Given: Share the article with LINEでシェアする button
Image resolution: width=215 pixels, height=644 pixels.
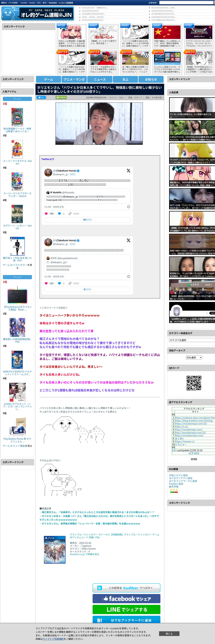Looking at the screenshot, I should (x=126, y=610).
